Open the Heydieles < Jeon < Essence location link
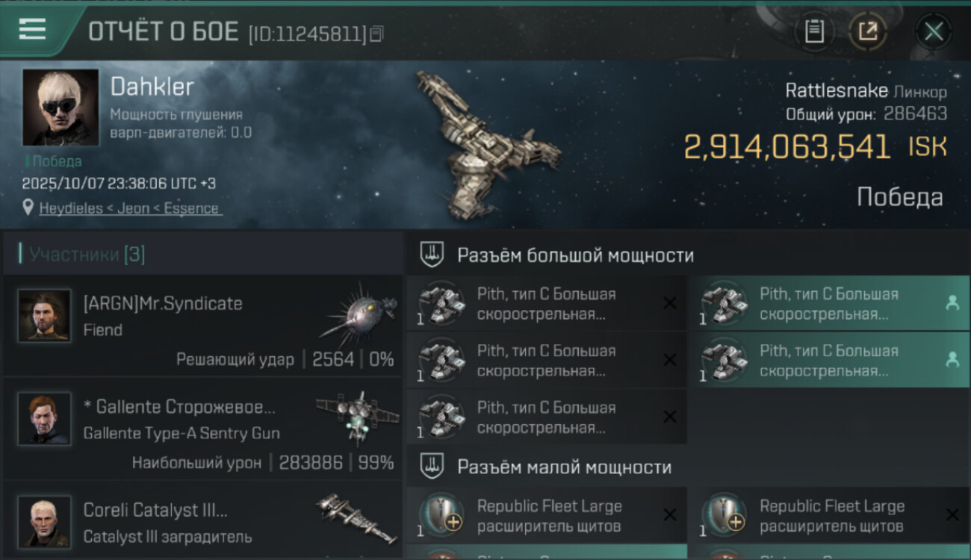The width and height of the screenshot is (971, 560). [x=130, y=208]
